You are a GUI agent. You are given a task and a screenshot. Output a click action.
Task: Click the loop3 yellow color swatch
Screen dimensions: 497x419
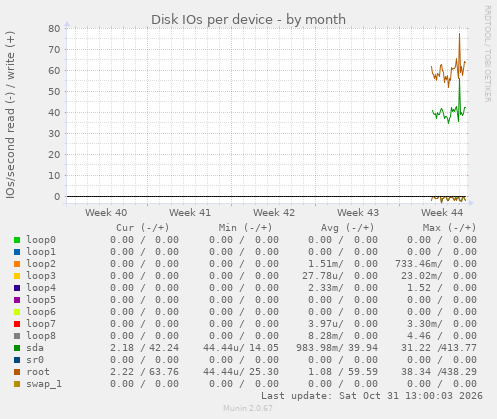[x=17, y=276]
